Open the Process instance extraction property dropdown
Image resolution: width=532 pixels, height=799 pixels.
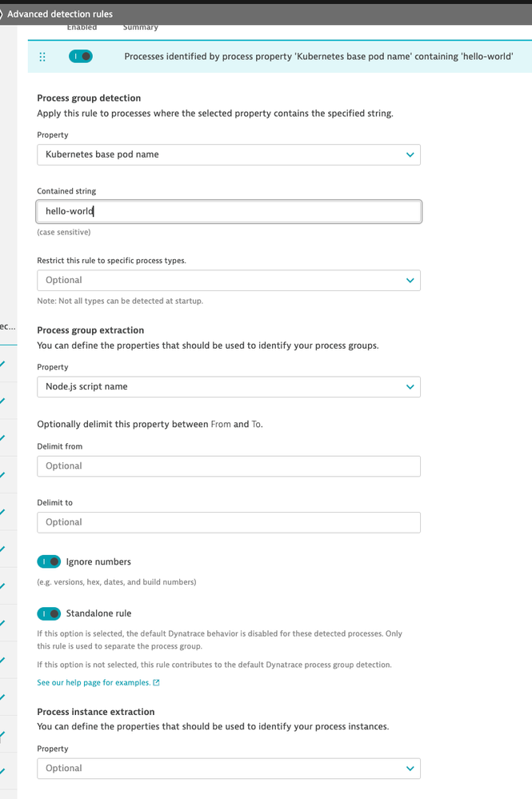click(x=229, y=769)
